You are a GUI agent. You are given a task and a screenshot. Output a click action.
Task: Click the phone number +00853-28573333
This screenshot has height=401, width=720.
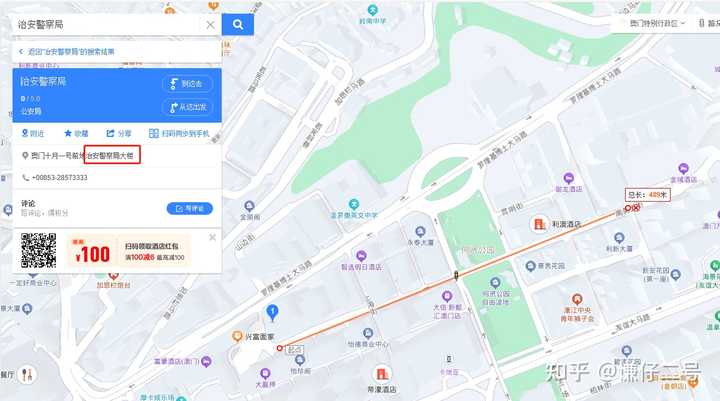click(x=59, y=177)
